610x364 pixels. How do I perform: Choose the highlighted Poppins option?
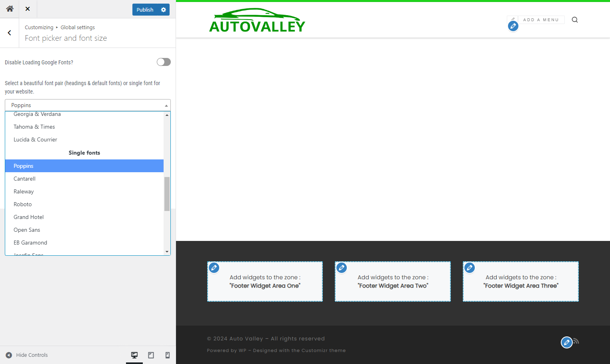[84, 166]
